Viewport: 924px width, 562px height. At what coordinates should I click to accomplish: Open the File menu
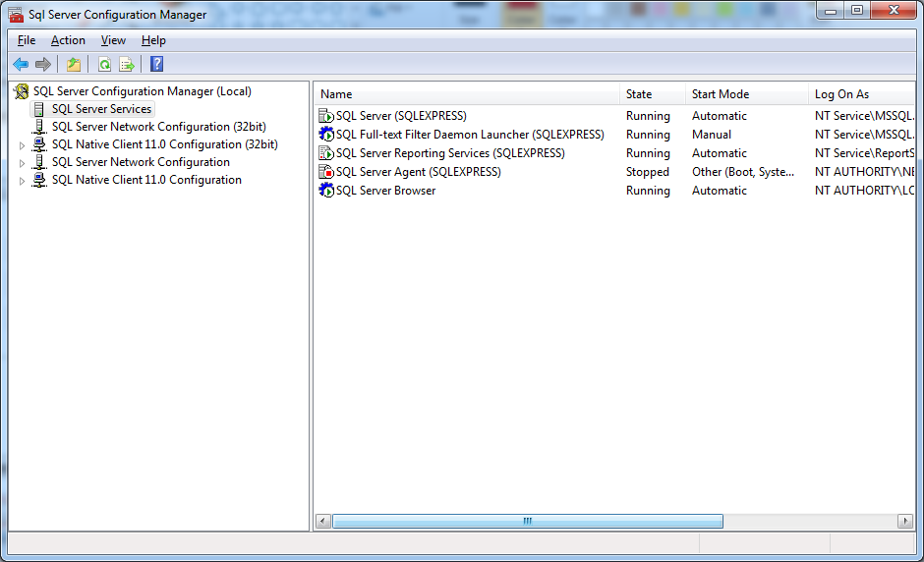point(27,40)
